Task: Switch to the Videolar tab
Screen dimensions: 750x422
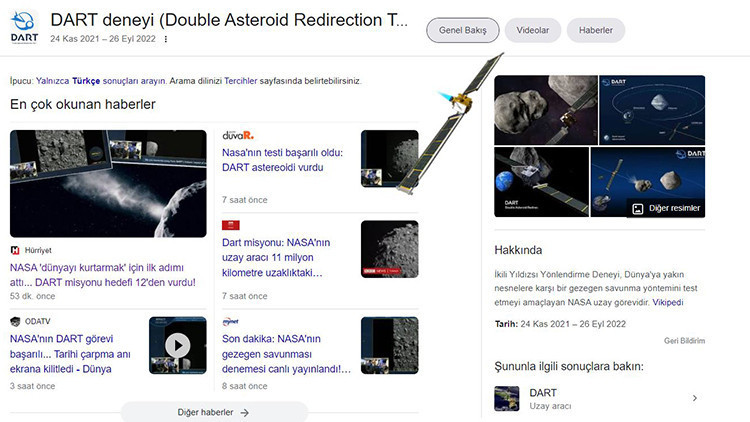Action: (532, 30)
